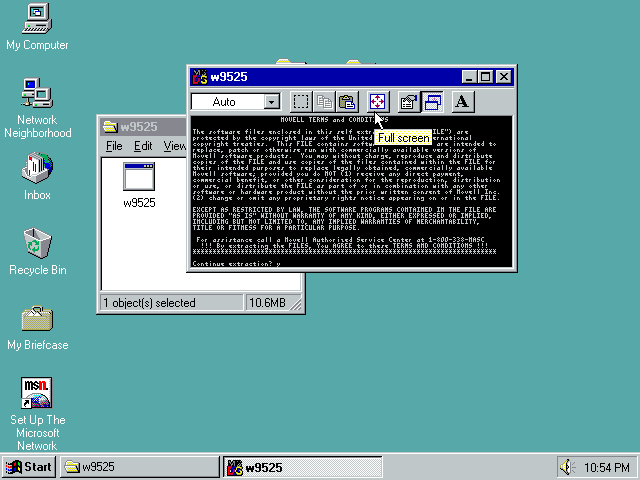The width and height of the screenshot is (640, 480).
Task: Click the 10.6MB status bar entry
Action: tap(267, 303)
